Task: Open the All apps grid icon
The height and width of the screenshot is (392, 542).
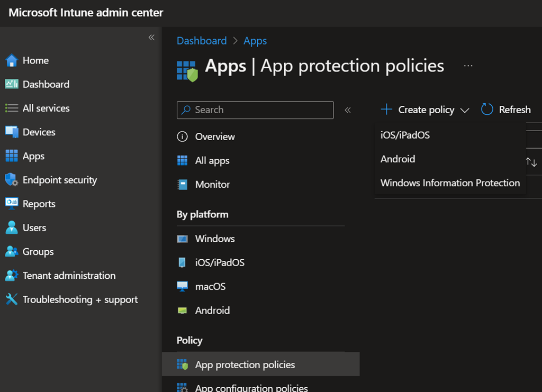Action: (x=182, y=160)
